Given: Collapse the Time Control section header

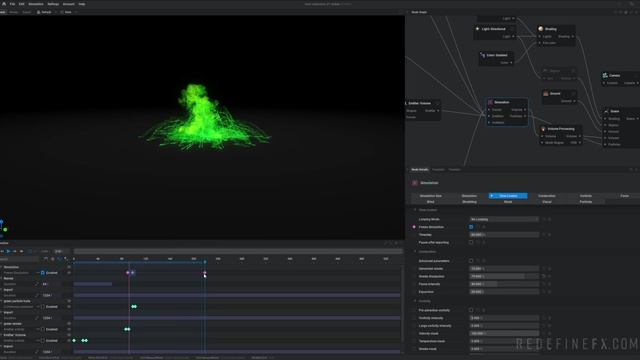Looking at the screenshot, I should pyautogui.click(x=415, y=210).
